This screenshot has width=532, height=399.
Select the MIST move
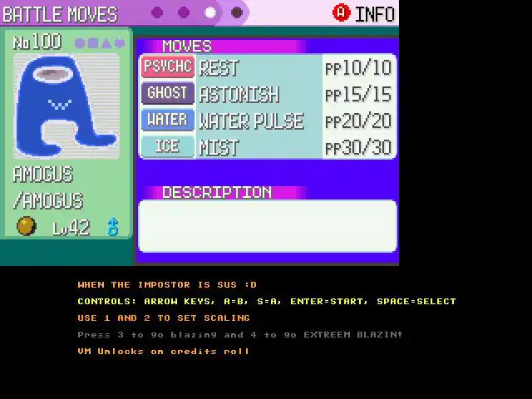[x=219, y=148]
